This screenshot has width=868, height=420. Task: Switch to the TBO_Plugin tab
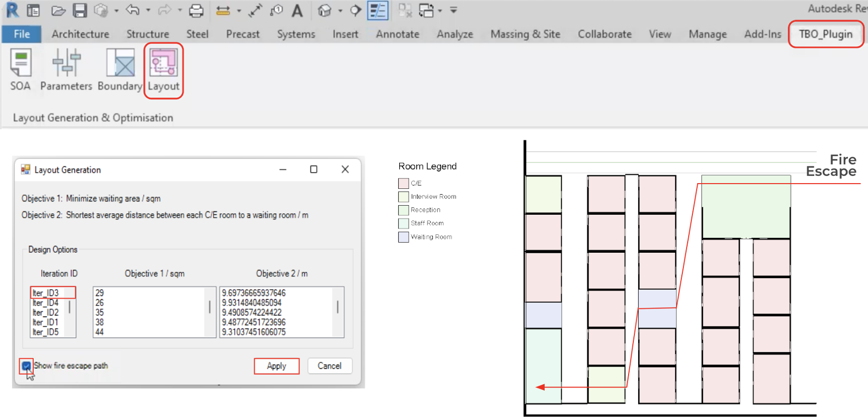(825, 34)
